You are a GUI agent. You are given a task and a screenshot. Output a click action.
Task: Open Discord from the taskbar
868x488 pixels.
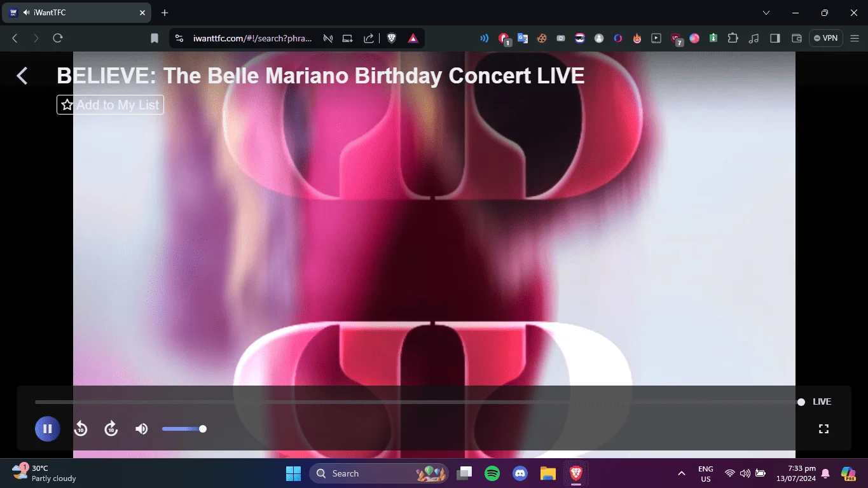point(520,473)
